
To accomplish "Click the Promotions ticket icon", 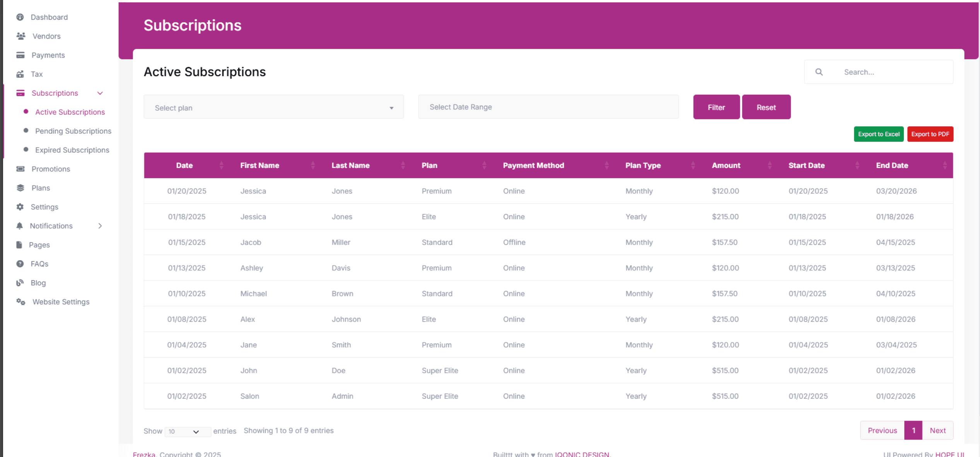I will pyautogui.click(x=20, y=169).
